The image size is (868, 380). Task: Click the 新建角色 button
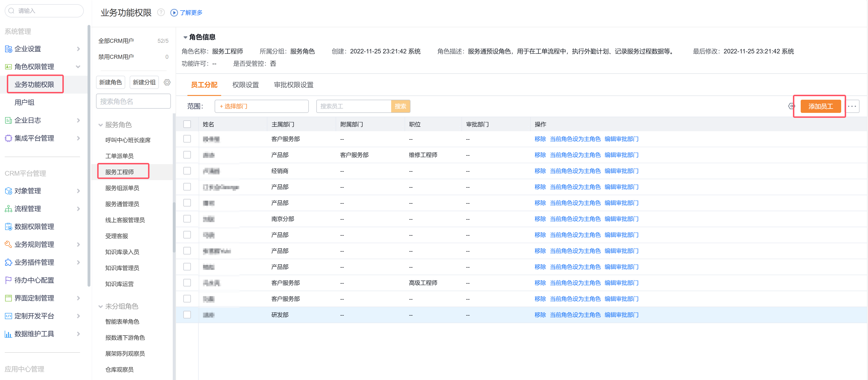click(x=111, y=82)
